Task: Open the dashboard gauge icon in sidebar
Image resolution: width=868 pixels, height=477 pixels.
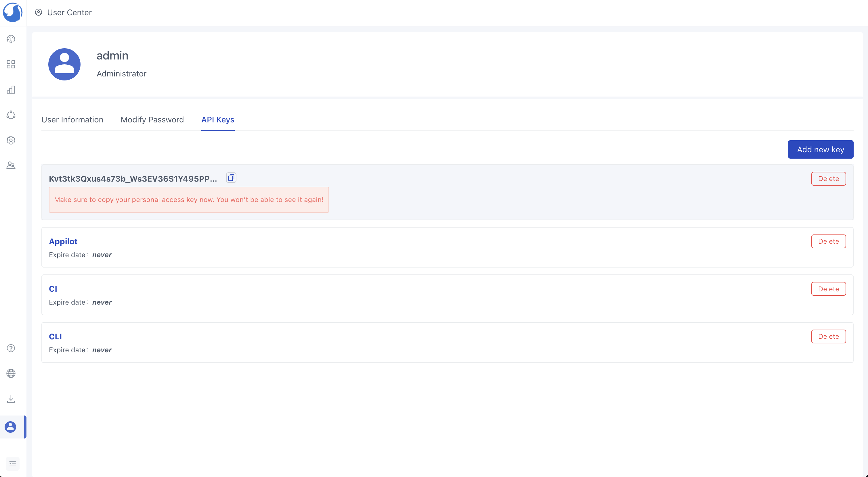Action: point(11,39)
